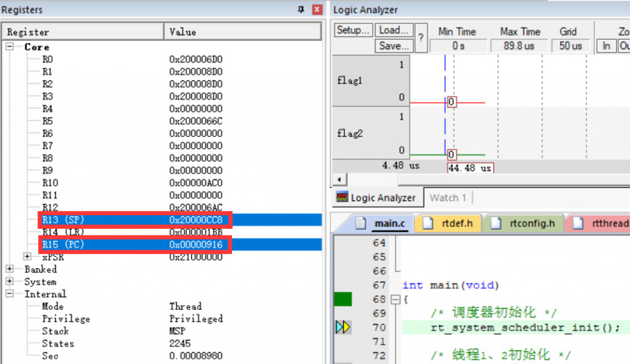Viewport: 630px width, 364px height.
Task: Select the R2 register row
Action: click(162, 84)
